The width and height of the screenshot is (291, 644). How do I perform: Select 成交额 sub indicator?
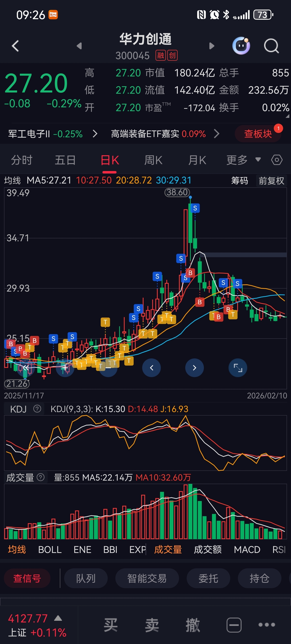(x=207, y=550)
